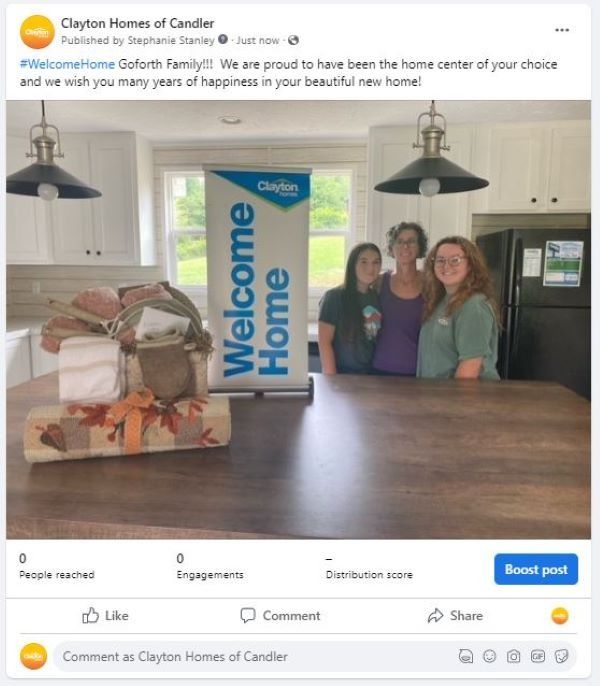Open the sticker picker in comment box
This screenshot has width=600, height=686.
[561, 656]
